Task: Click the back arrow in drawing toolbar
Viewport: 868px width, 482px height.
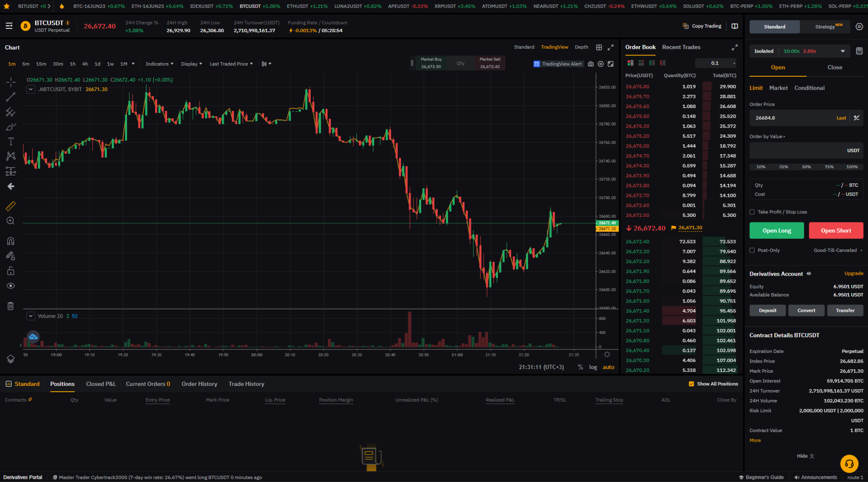Action: 11,186
